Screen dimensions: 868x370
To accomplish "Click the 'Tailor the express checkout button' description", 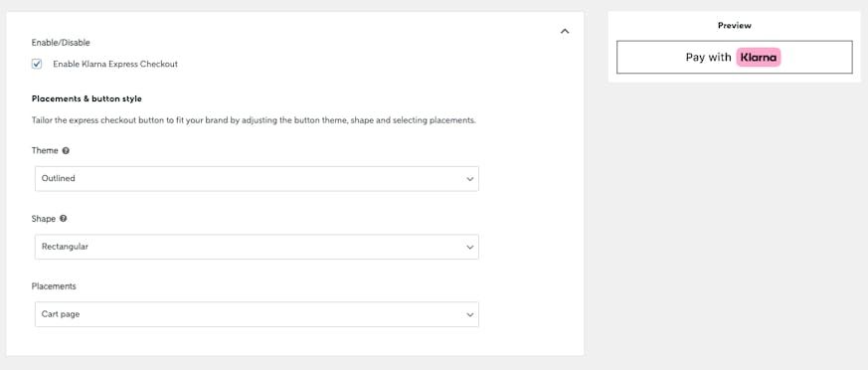I will point(254,120).
